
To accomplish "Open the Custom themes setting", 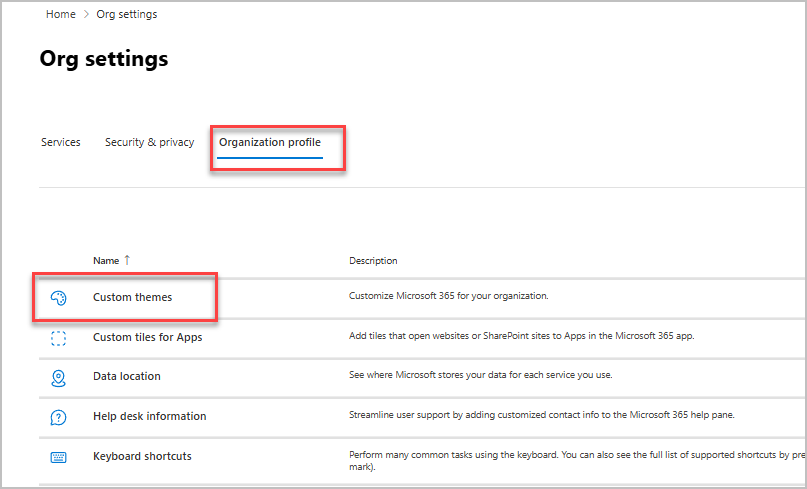I will pos(132,298).
